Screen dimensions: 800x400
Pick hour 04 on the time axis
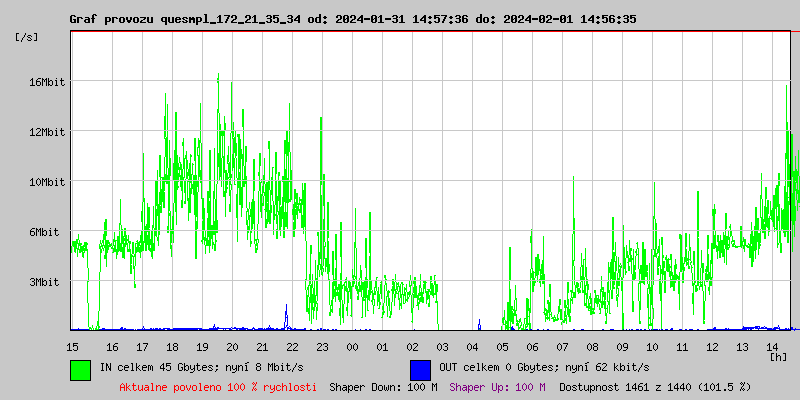[x=472, y=346]
